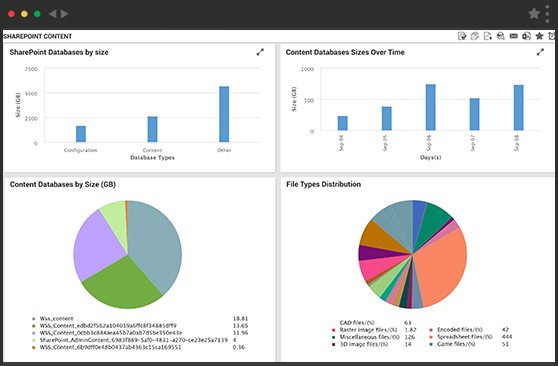
Task: Click the 18.81 value in content legend
Action: coord(240,319)
